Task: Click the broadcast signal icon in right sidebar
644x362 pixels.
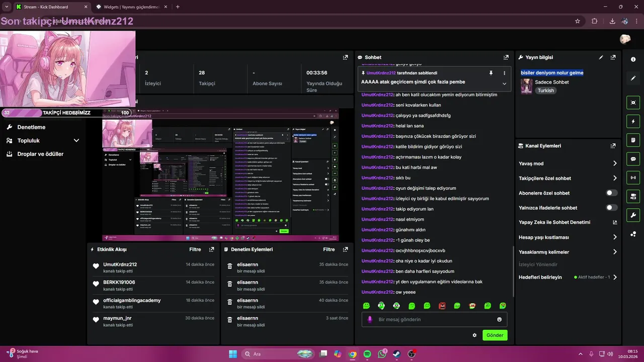Action: coord(633,177)
